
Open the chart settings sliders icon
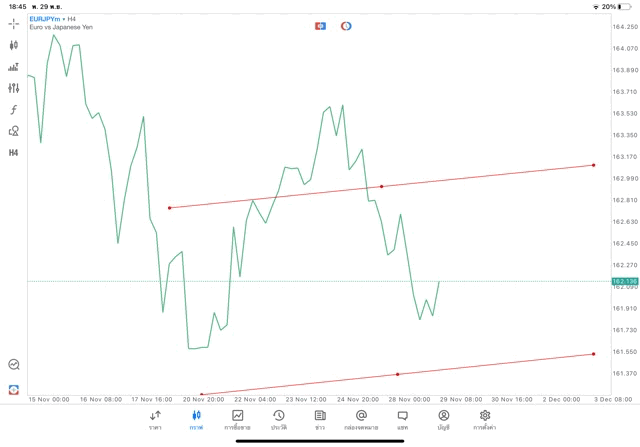(13, 88)
